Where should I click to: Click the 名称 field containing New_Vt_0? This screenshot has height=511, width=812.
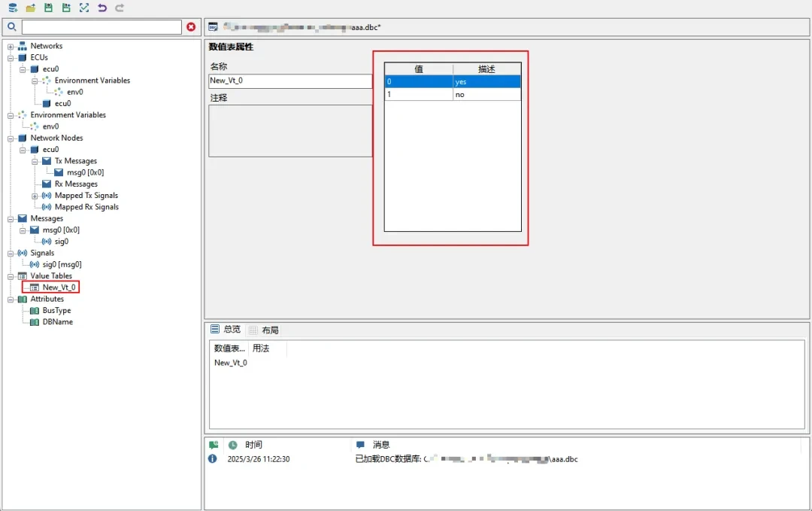pos(289,81)
